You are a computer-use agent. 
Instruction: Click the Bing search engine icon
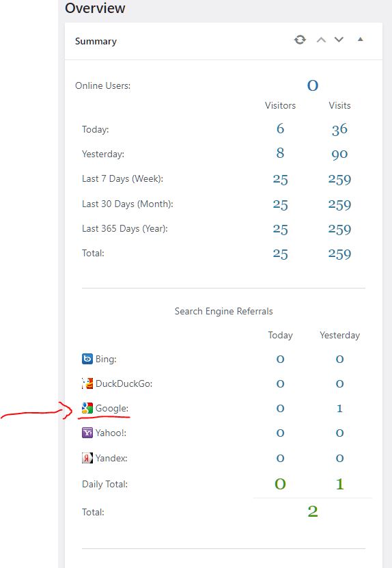point(87,359)
